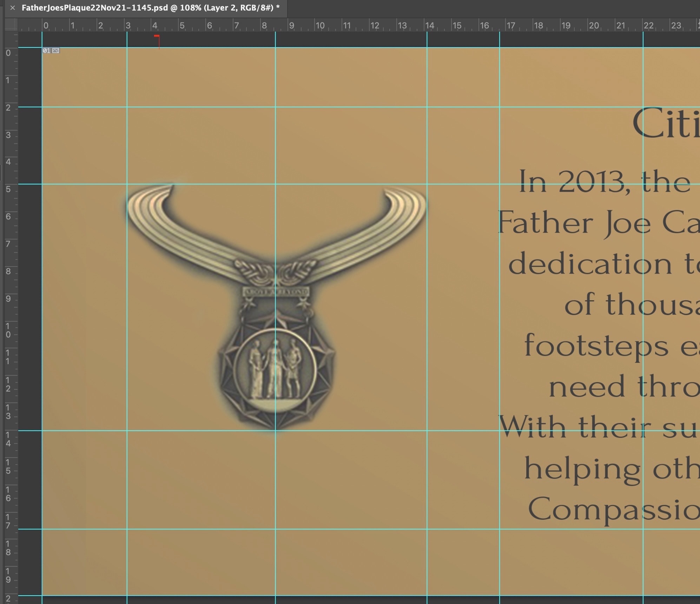700x604 pixels.
Task: Click the 'In 2013, the' text line
Action: coord(605,182)
